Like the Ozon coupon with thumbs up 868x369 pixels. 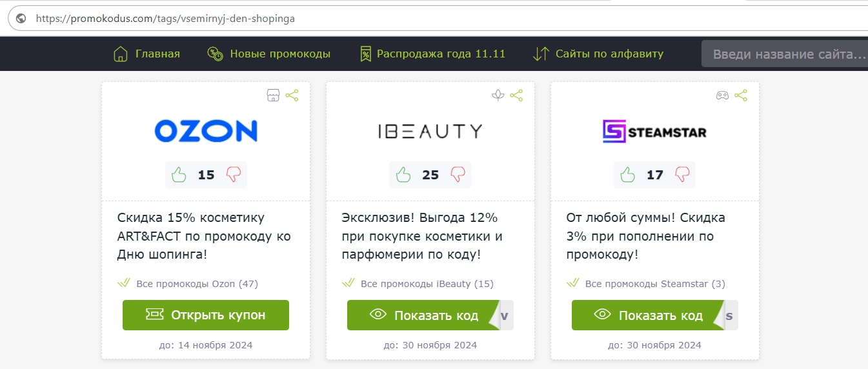click(179, 175)
